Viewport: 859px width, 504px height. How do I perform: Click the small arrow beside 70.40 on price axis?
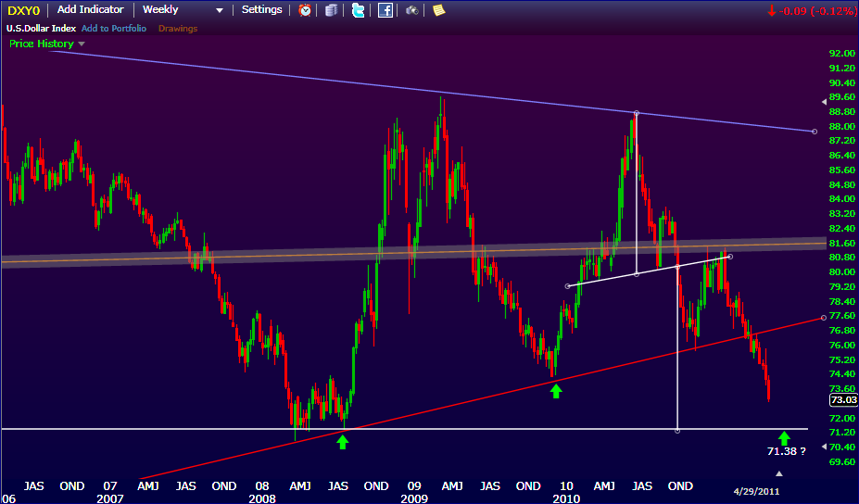coord(824,447)
